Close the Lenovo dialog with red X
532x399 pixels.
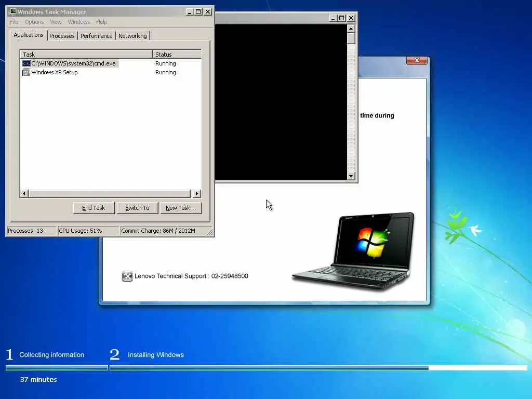417,60
